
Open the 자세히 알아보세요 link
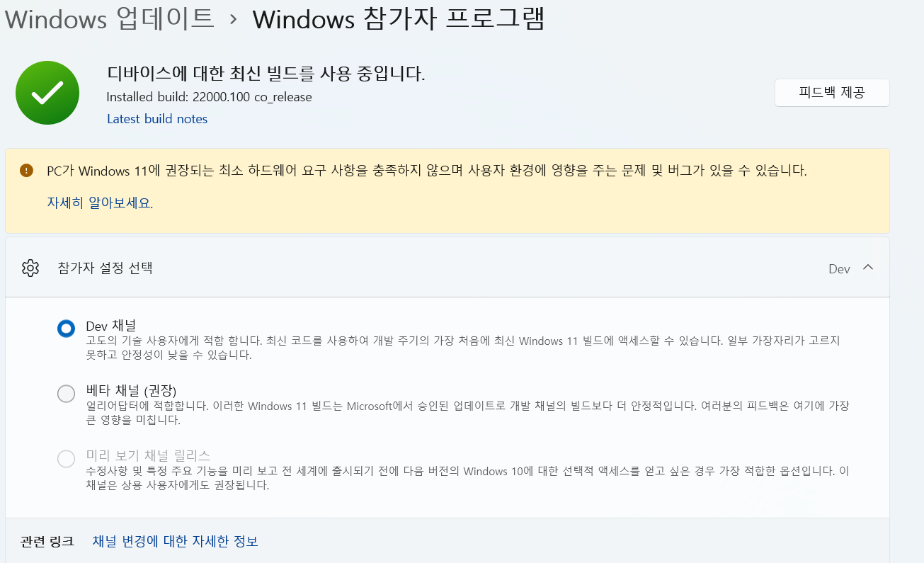100,203
